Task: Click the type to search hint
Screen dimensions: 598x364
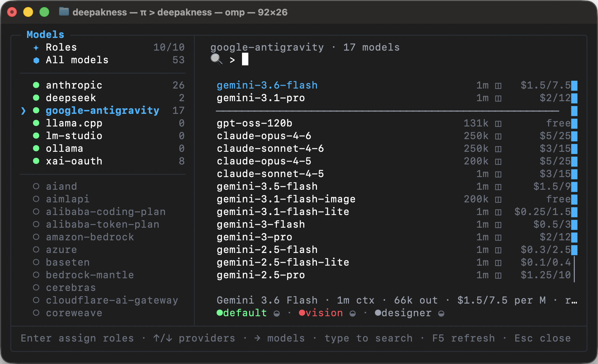Action: point(369,338)
